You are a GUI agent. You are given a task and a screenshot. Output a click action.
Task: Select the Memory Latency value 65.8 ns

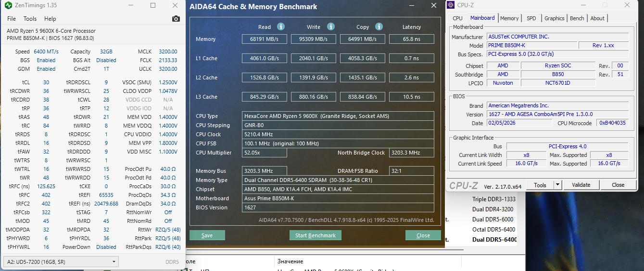pos(412,39)
